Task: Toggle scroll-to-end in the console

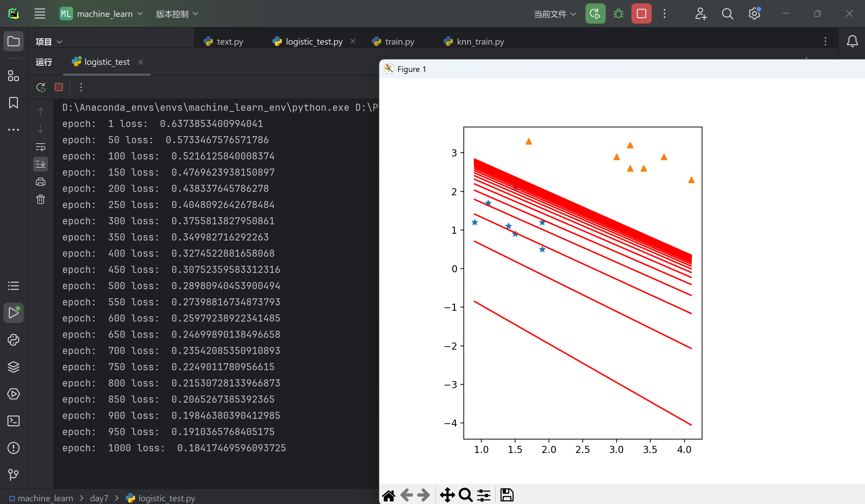Action: click(x=41, y=164)
